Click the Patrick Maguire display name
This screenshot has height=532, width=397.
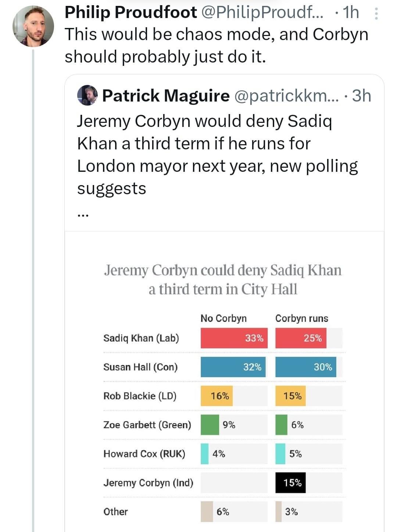coord(166,96)
